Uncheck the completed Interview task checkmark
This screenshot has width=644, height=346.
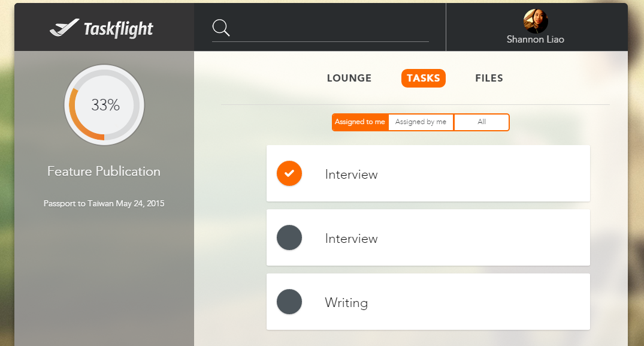pos(289,173)
